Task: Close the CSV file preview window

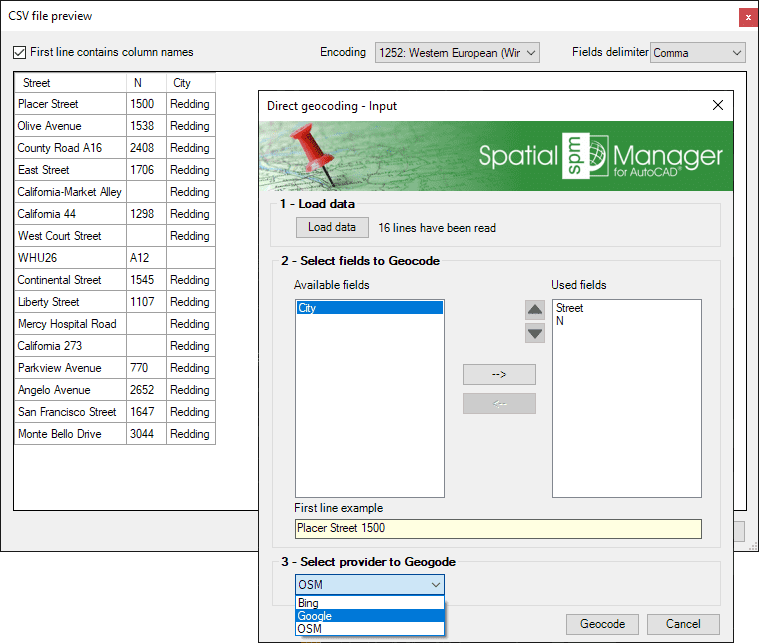Action: 746,17
